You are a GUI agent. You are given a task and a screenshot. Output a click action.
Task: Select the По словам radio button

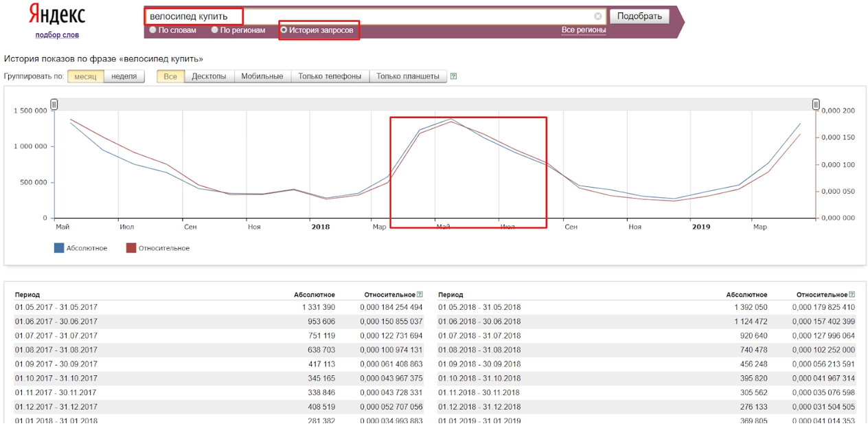click(153, 30)
